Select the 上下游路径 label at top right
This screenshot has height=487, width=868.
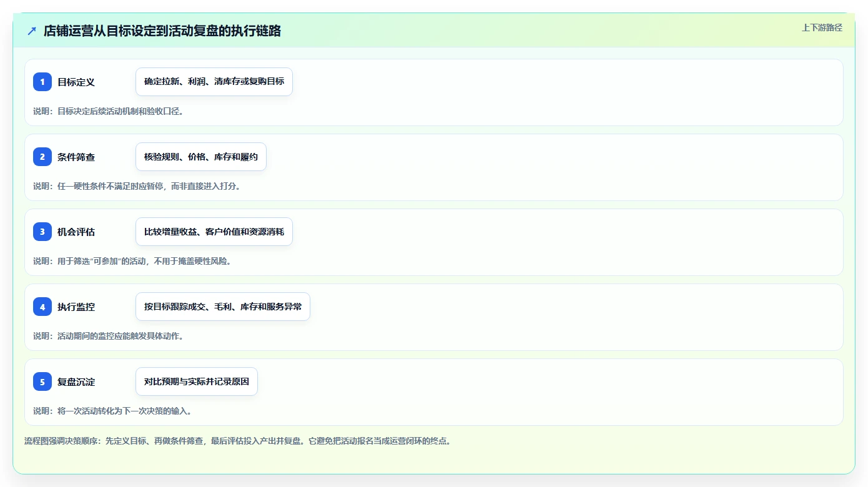(x=822, y=27)
